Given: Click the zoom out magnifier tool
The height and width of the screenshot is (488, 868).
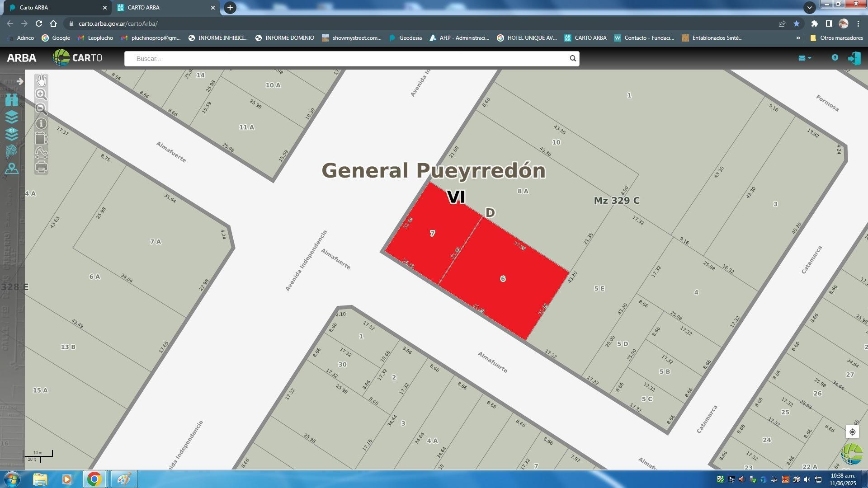Looking at the screenshot, I should [x=41, y=109].
